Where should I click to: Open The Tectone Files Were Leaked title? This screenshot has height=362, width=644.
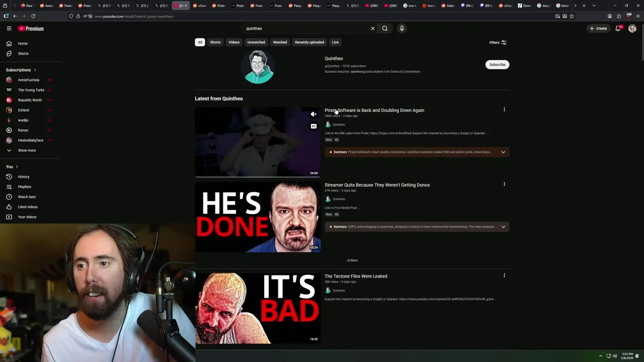(356, 276)
